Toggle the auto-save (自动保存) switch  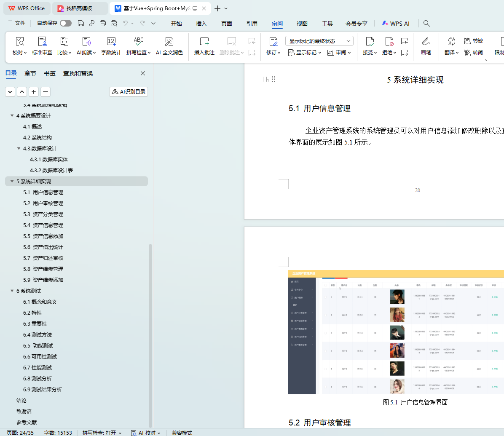pos(65,23)
